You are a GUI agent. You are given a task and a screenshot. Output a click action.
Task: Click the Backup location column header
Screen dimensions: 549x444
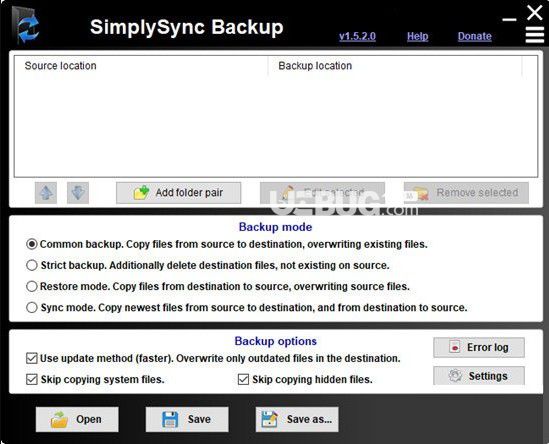point(395,66)
